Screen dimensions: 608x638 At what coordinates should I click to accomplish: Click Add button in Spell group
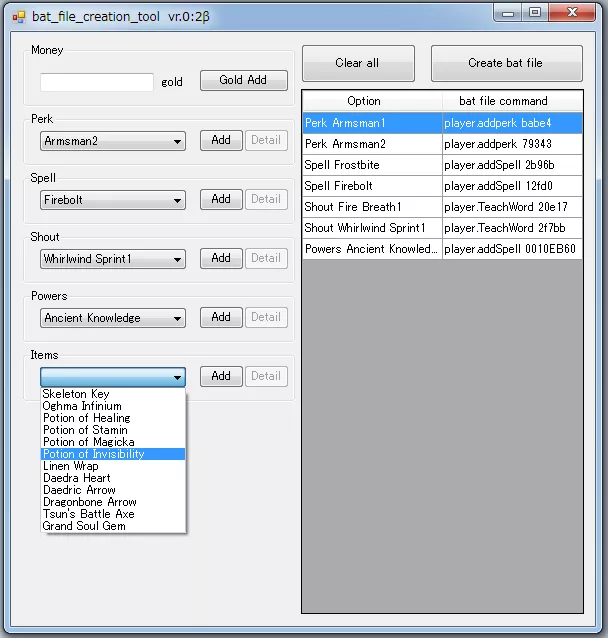(221, 199)
